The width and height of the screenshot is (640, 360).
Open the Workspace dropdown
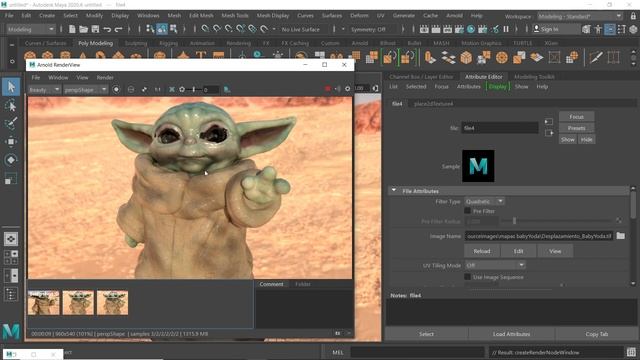point(580,16)
